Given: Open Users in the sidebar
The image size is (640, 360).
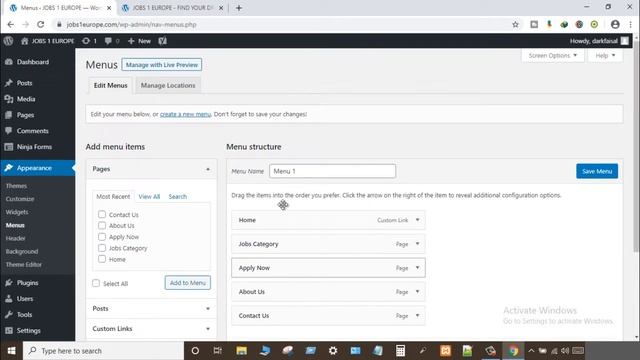Looking at the screenshot, I should pos(25,298).
